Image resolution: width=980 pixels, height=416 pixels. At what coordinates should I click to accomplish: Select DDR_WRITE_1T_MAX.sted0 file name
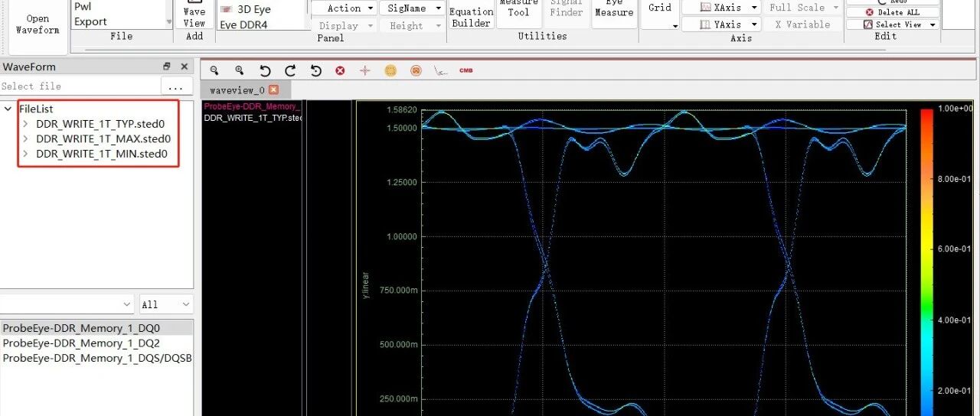click(x=103, y=138)
